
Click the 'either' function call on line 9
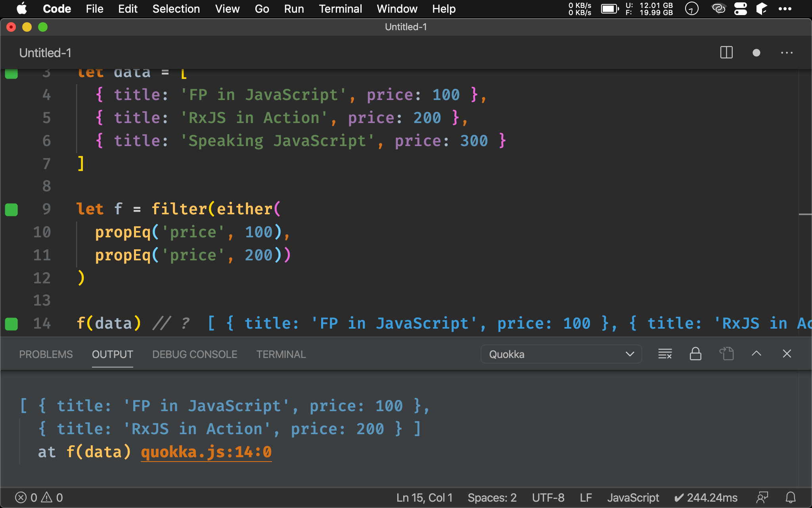click(x=244, y=209)
